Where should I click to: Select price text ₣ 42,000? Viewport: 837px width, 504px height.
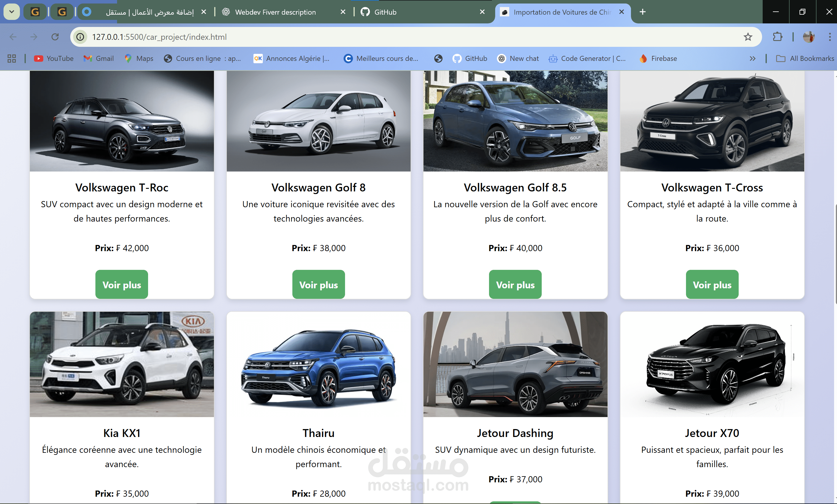[x=132, y=248]
